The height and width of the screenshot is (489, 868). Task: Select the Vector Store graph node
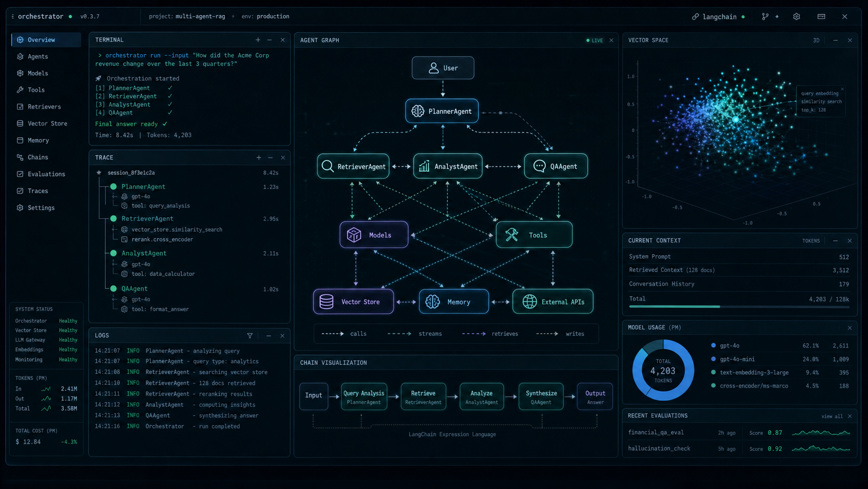(x=354, y=302)
